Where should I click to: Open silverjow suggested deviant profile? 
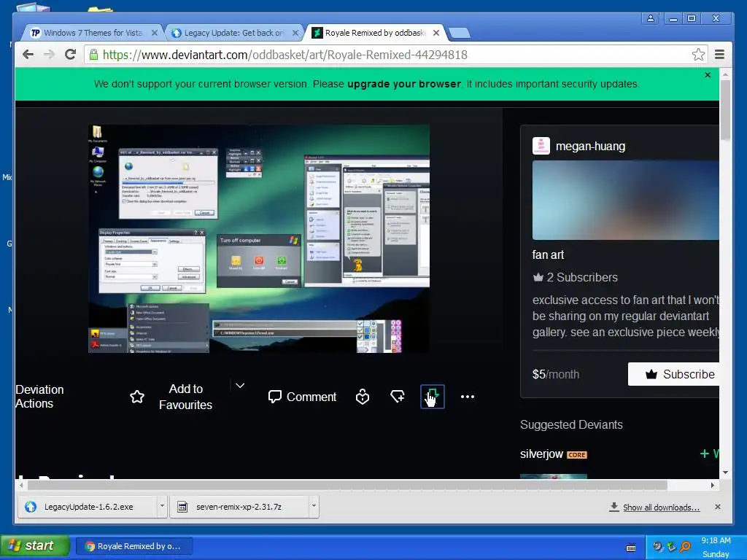tap(542, 454)
